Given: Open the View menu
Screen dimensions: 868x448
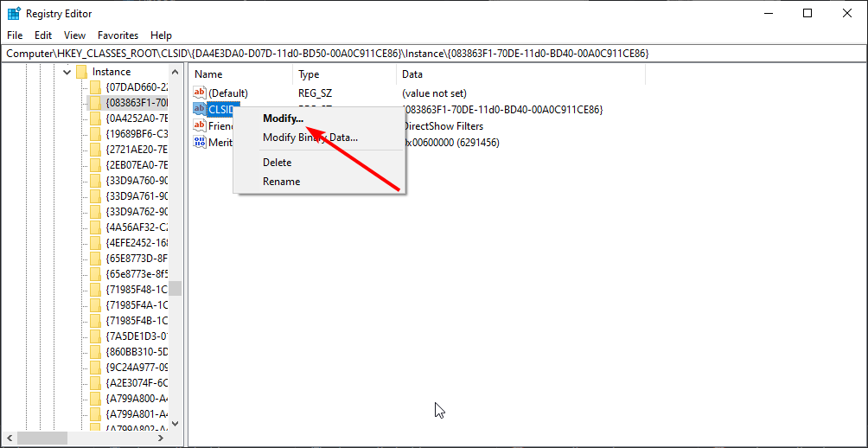Looking at the screenshot, I should (74, 35).
